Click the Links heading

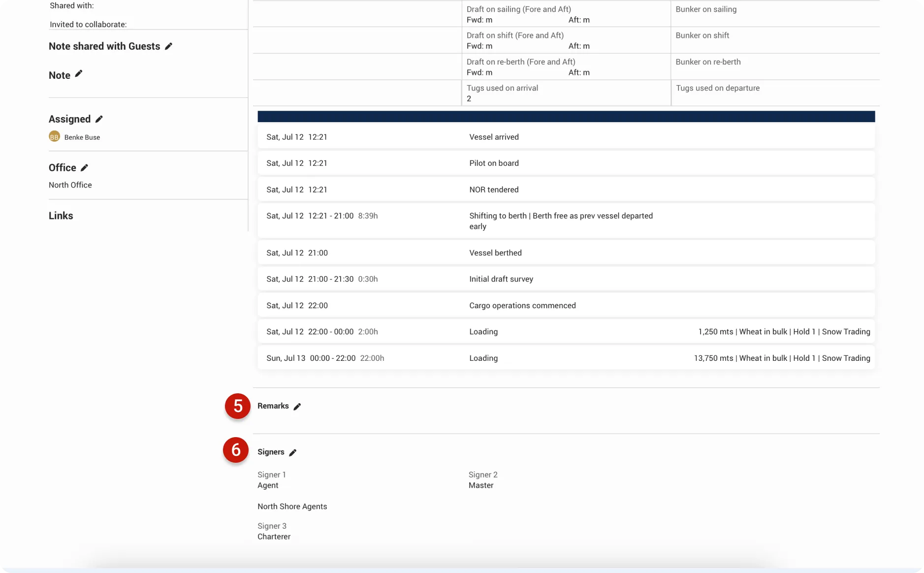coord(61,216)
